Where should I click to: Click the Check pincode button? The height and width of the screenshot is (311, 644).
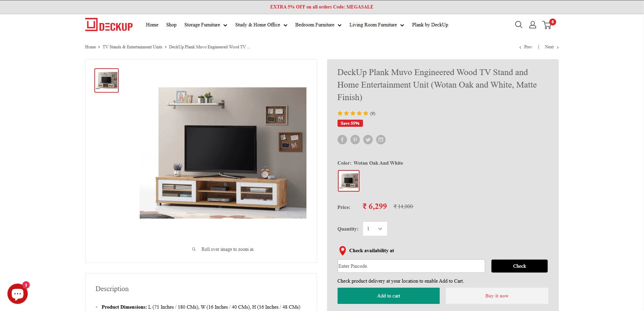click(x=520, y=266)
